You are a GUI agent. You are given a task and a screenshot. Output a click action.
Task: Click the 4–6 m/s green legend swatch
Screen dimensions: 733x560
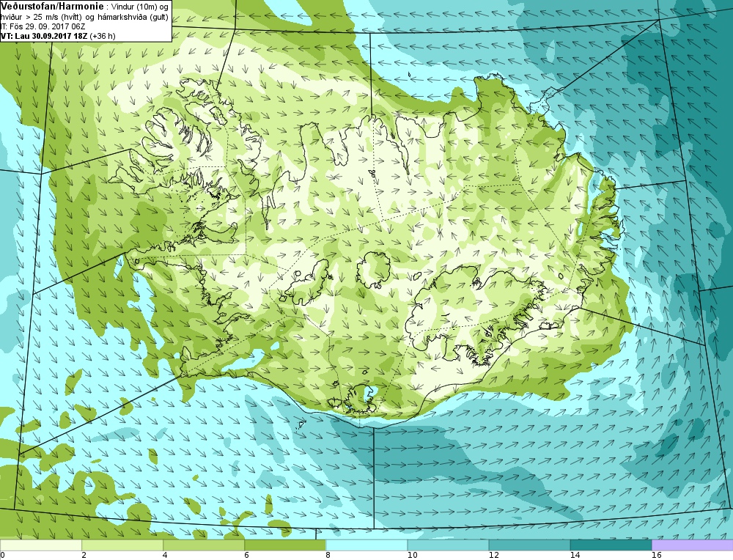204,545
